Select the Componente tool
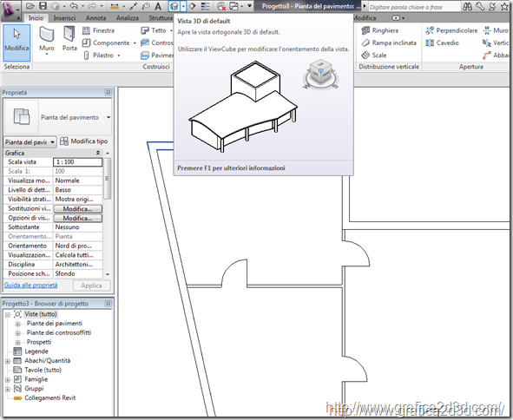513x420 pixels. point(106,43)
